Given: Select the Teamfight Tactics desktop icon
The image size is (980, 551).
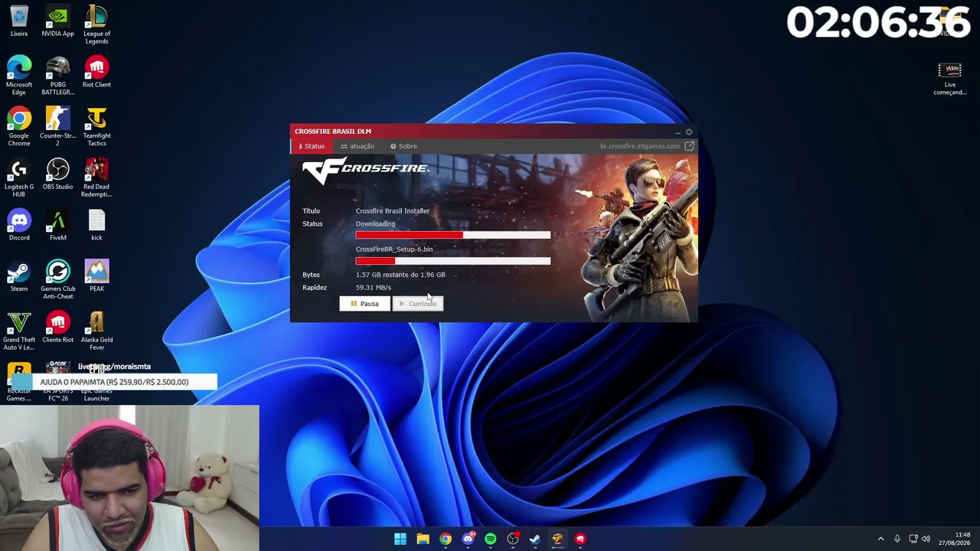Looking at the screenshot, I should pos(96,127).
